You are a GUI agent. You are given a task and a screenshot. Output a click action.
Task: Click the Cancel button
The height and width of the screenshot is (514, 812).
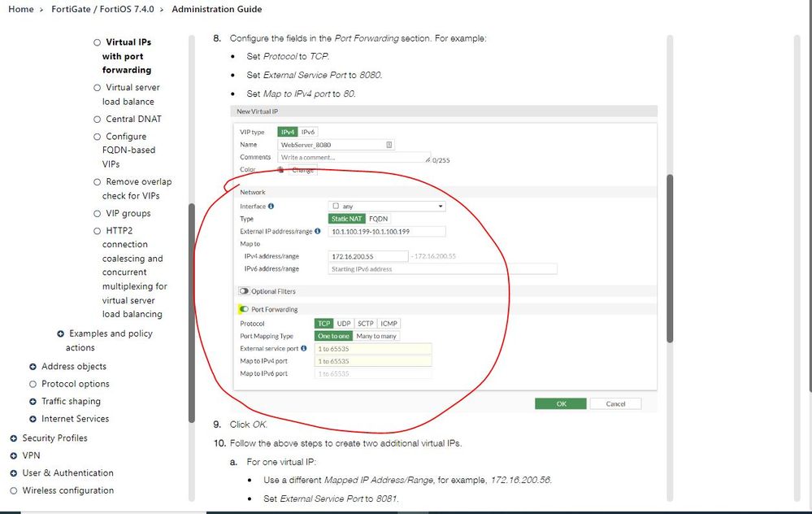coord(616,403)
